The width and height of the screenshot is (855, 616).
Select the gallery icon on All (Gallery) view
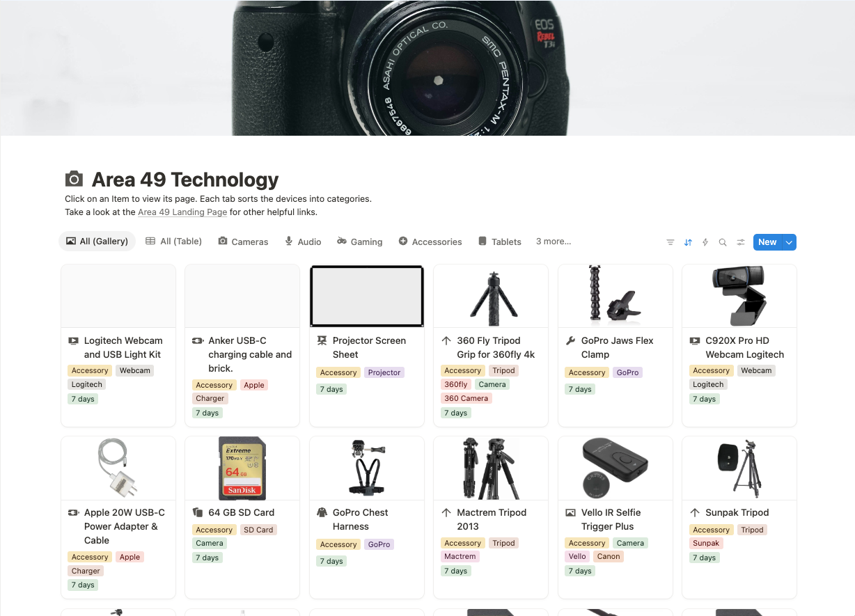(x=72, y=241)
